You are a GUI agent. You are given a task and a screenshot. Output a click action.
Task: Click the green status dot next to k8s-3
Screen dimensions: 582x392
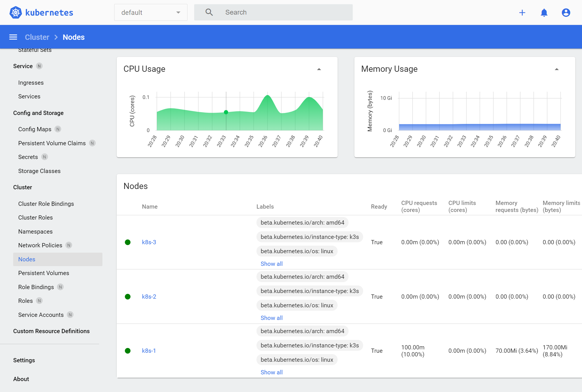(x=128, y=242)
